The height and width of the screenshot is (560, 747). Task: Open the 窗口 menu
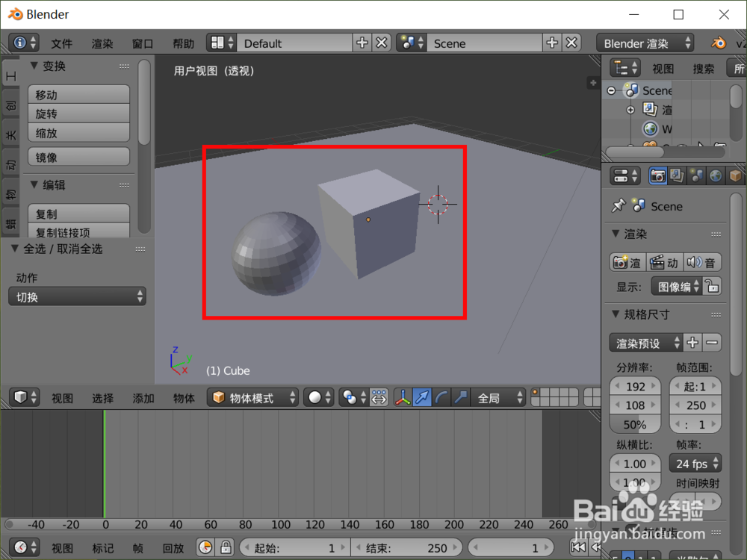(143, 43)
